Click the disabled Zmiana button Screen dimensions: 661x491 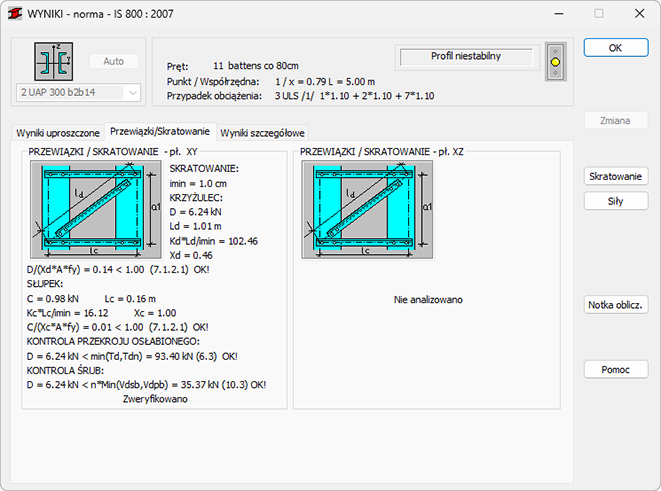615,121
